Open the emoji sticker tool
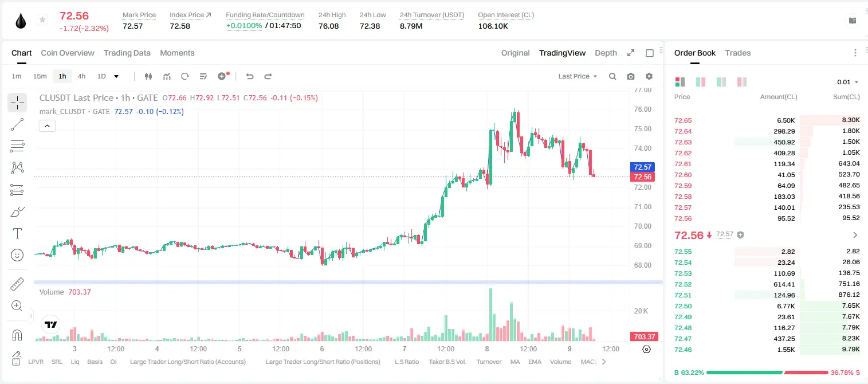The width and height of the screenshot is (868, 384). (x=17, y=255)
